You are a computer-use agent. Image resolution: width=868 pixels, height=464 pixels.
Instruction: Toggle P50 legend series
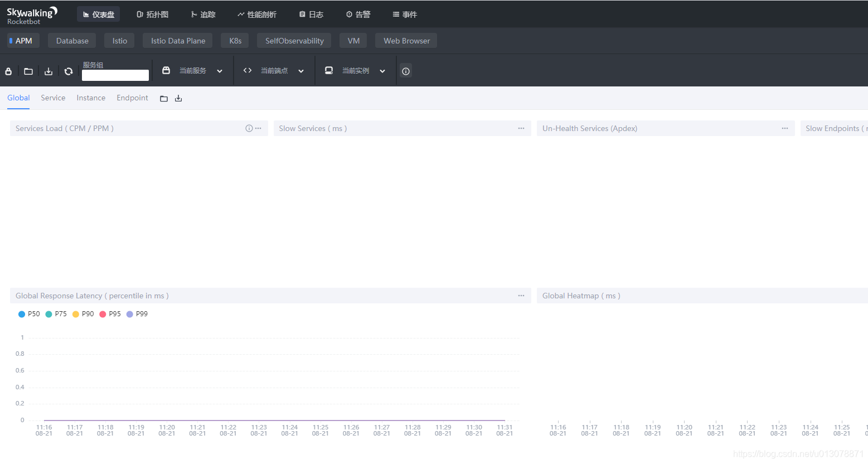pos(29,314)
